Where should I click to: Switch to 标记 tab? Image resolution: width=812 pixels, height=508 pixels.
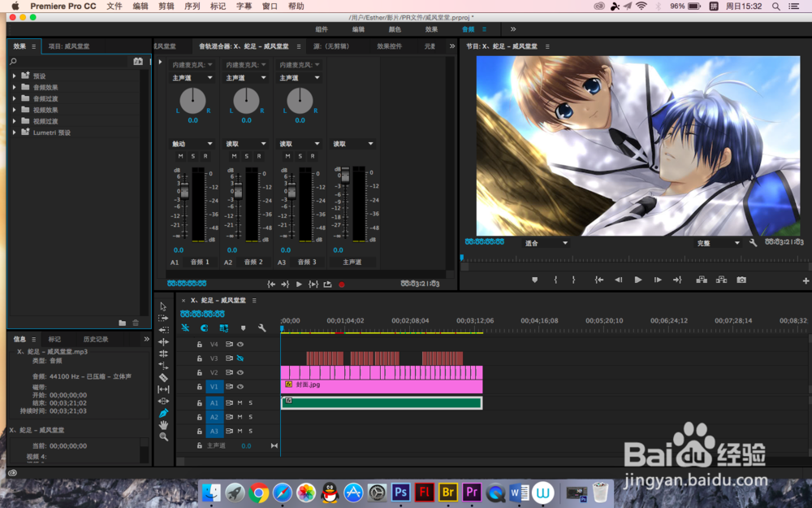tap(54, 339)
